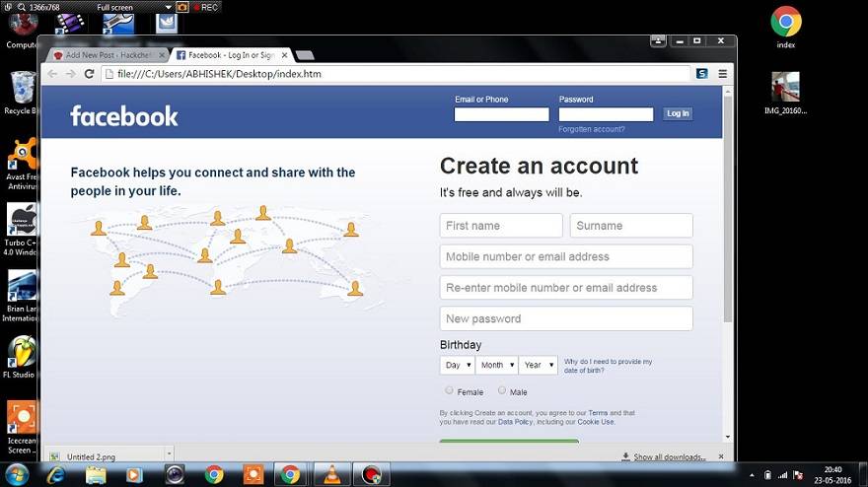Open the Turbo C++ desktop shortcut
Image resolution: width=868 pixels, height=487 pixels.
click(x=21, y=229)
